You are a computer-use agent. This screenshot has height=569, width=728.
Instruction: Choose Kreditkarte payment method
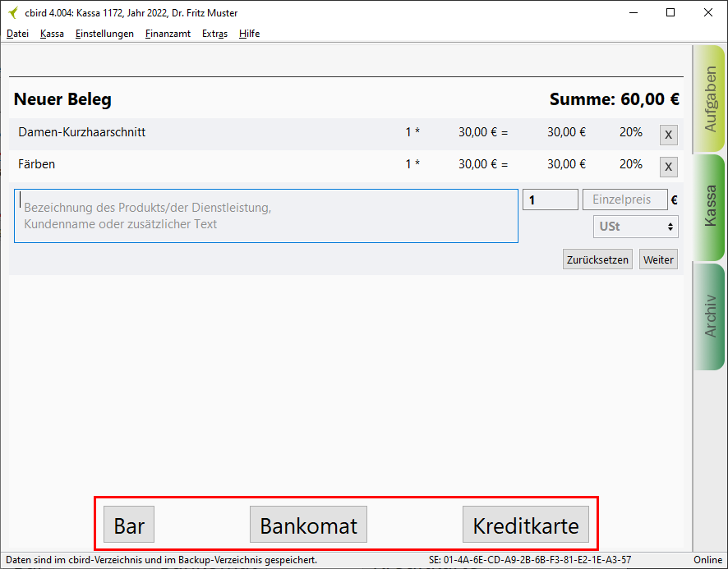pos(526,525)
